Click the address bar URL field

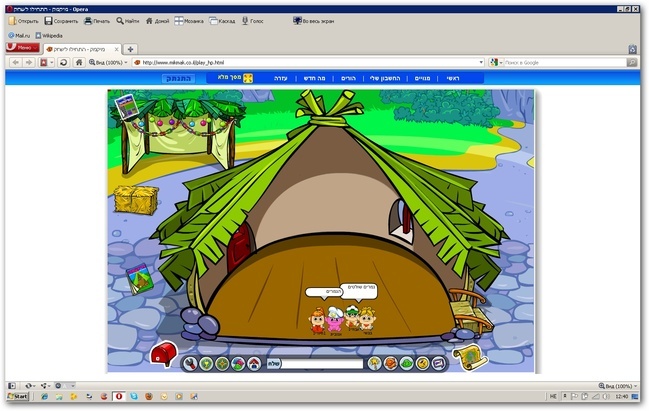[308, 62]
